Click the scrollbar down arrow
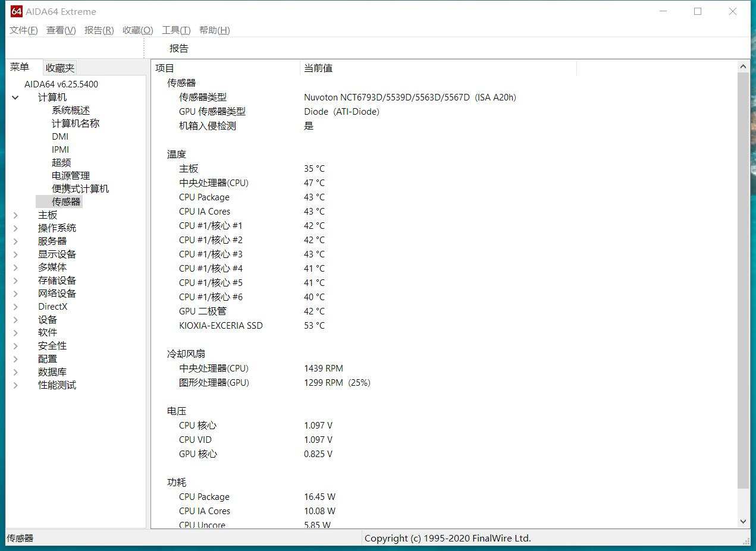Viewport: 756px width, 551px height. tap(743, 521)
